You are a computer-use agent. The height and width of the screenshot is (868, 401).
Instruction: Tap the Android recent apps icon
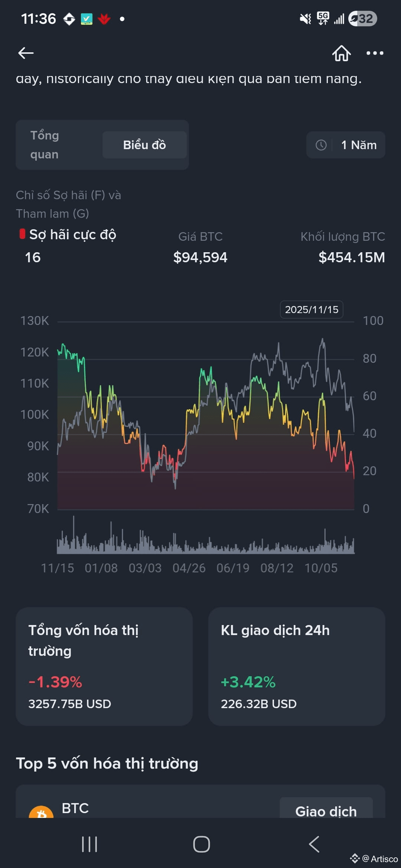(89, 844)
